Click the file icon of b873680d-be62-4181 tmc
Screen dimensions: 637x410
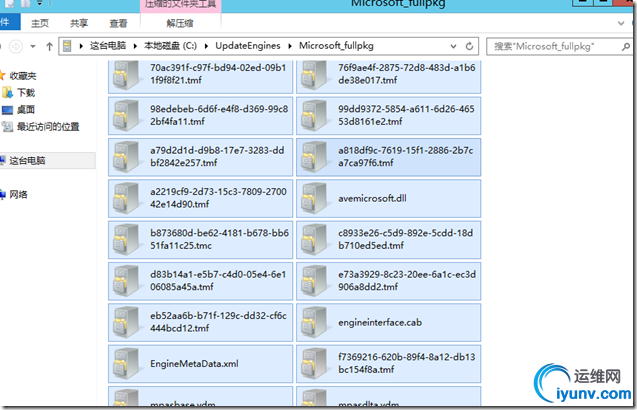pos(126,240)
